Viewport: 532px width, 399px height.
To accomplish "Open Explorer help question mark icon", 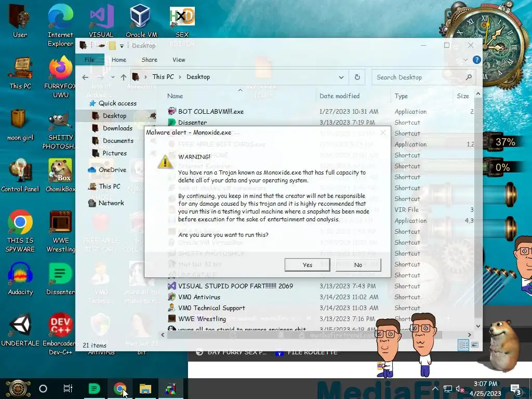I will click(x=477, y=60).
